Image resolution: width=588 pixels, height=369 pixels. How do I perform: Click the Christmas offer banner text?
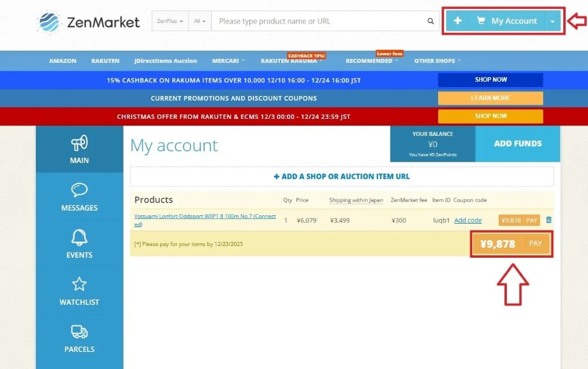[x=233, y=117]
